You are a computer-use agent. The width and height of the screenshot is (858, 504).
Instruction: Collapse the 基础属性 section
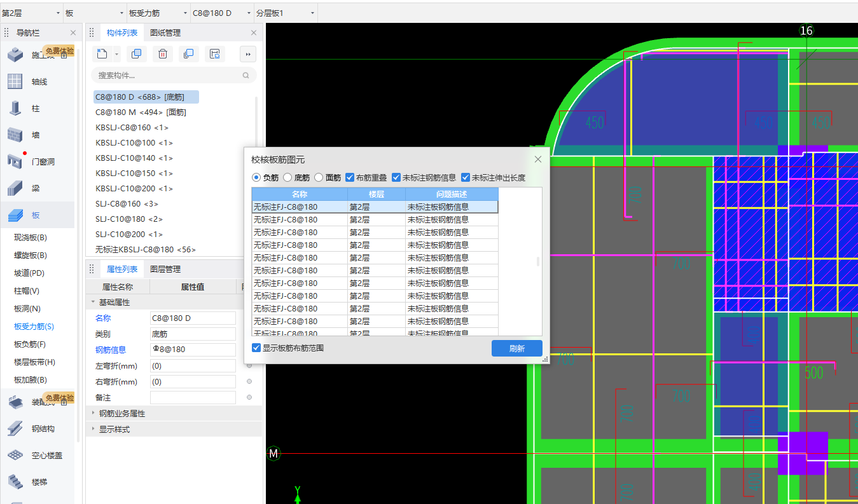click(x=93, y=302)
